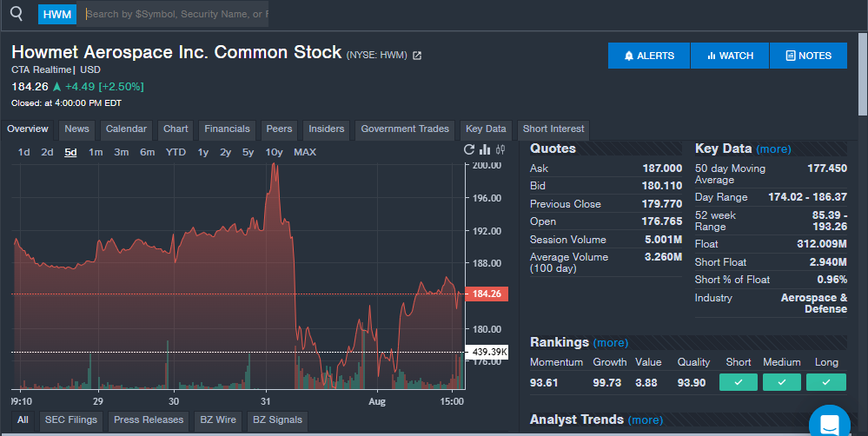Open the Peers tab
Screen dimensions: 868x436
(x=279, y=129)
